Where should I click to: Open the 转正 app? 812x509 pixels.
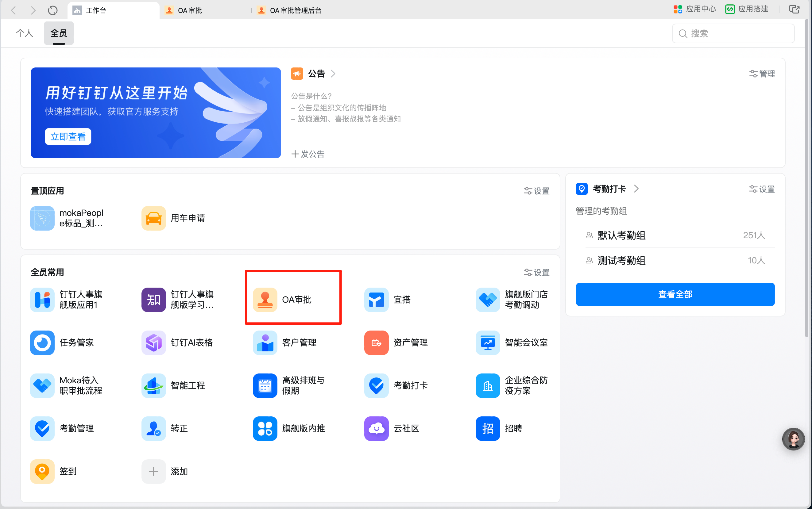coord(165,429)
